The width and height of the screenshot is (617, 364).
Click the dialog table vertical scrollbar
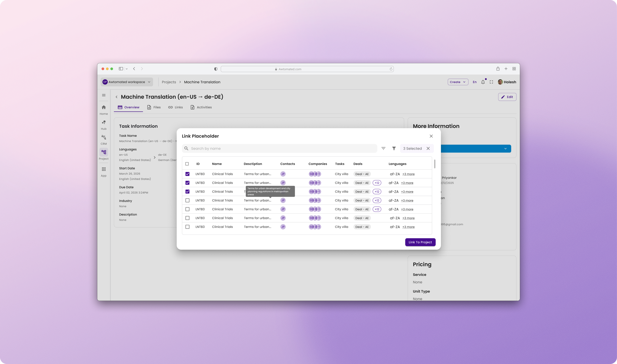click(435, 164)
